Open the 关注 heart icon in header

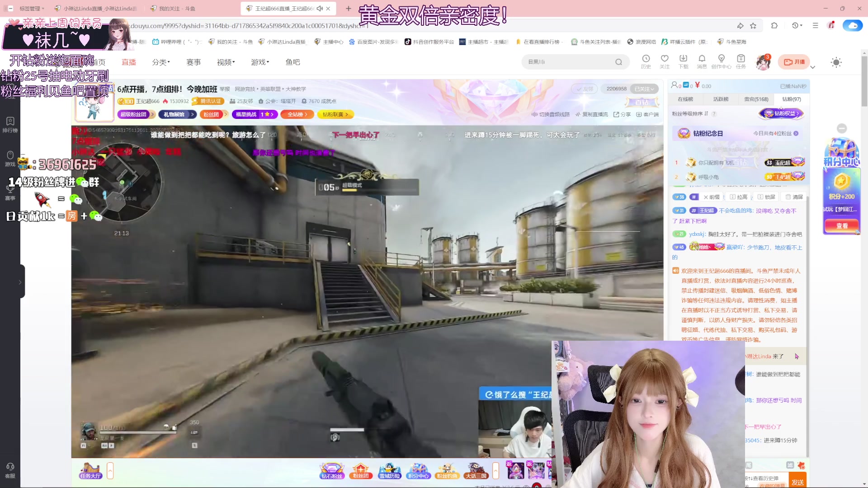click(x=665, y=61)
